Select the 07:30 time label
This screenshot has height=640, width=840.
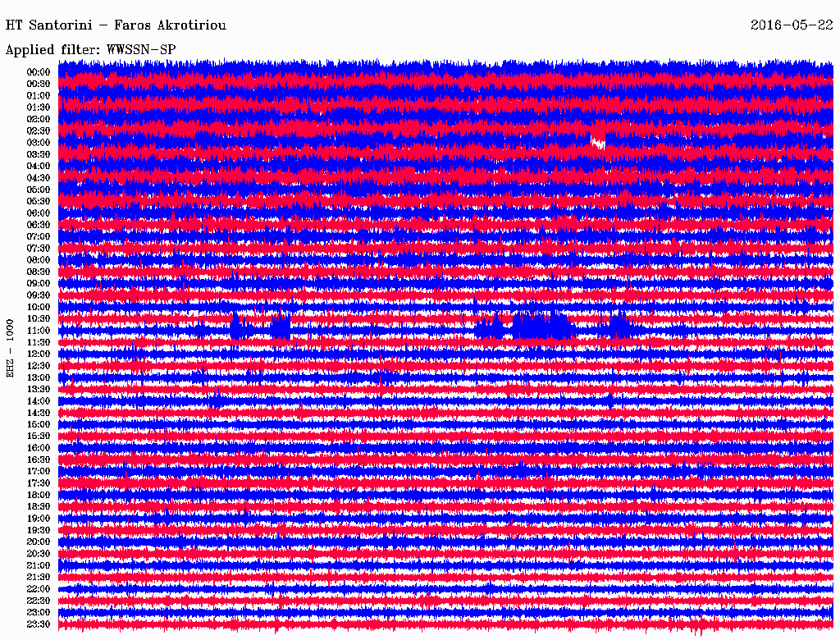tap(39, 248)
